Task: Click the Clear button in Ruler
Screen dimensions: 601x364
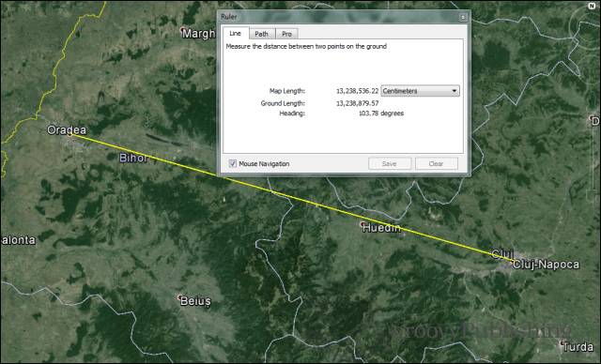Action: (x=436, y=163)
